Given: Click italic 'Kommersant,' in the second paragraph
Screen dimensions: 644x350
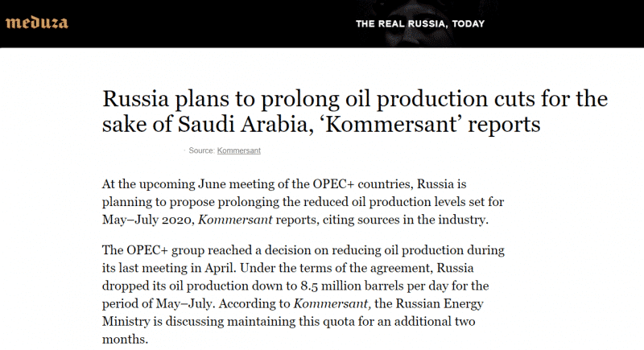Looking at the screenshot, I should (332, 303).
